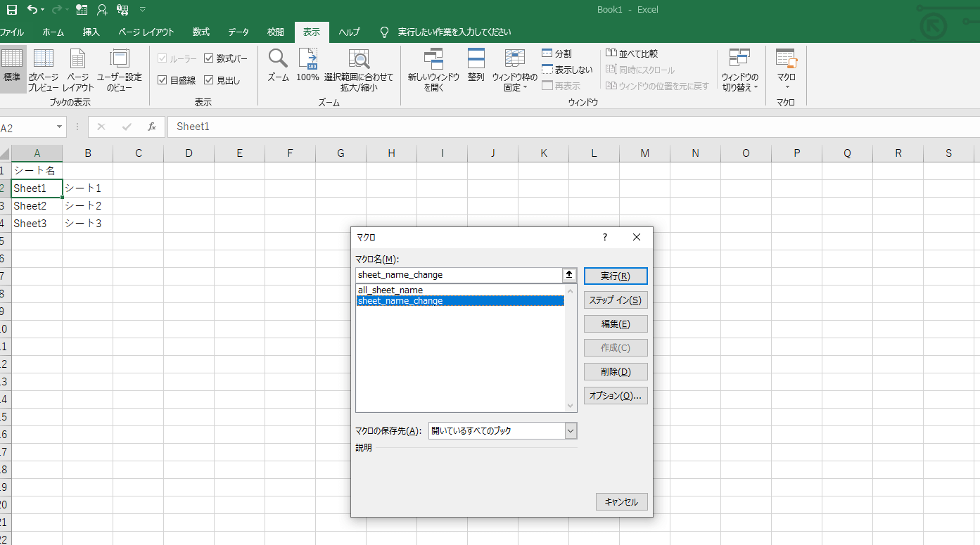Click the Arrange All windows icon
Image resolution: width=980 pixels, height=545 pixels.
tap(476, 59)
